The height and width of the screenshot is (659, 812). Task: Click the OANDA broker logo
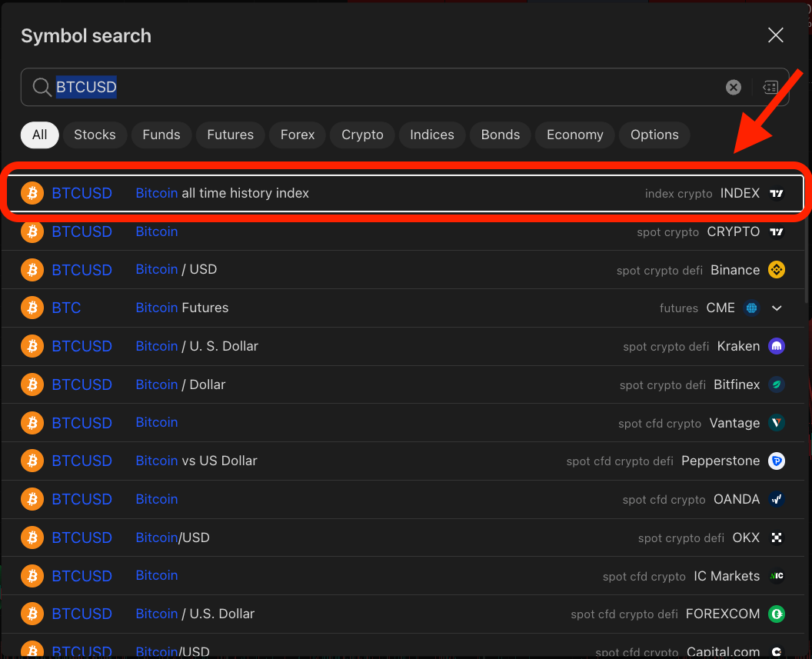coord(777,499)
